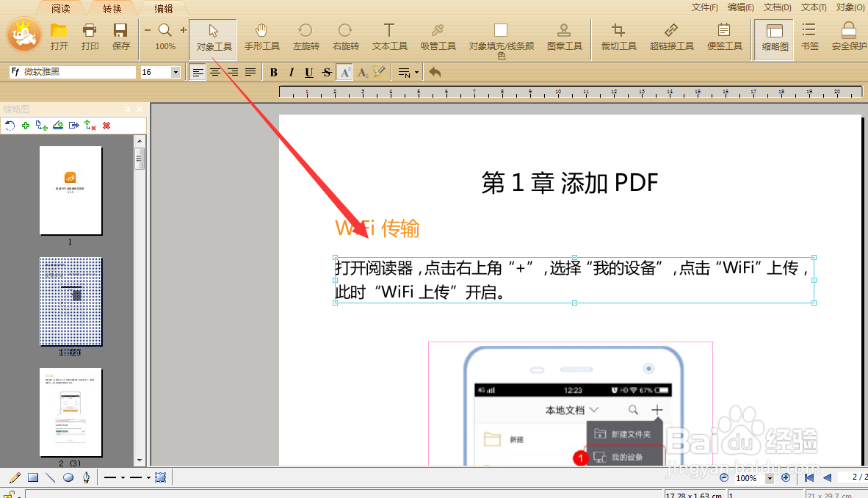Zoom out with bottom minus button
Image resolution: width=868 pixels, height=498 pixels.
pyautogui.click(x=724, y=477)
